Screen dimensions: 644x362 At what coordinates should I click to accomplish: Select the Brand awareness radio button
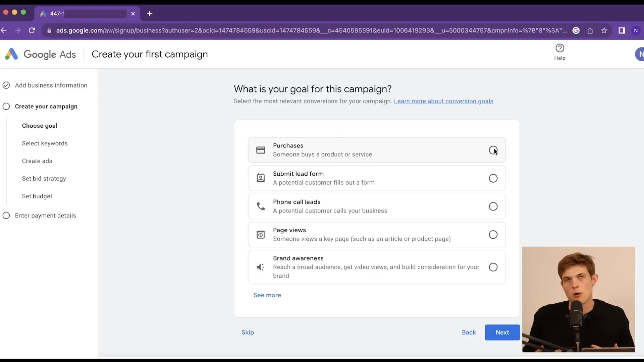click(x=492, y=266)
